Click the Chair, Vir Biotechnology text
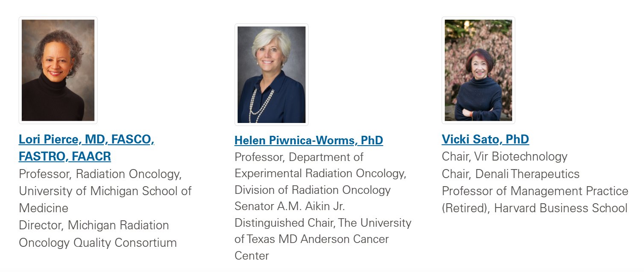 click(x=505, y=157)
